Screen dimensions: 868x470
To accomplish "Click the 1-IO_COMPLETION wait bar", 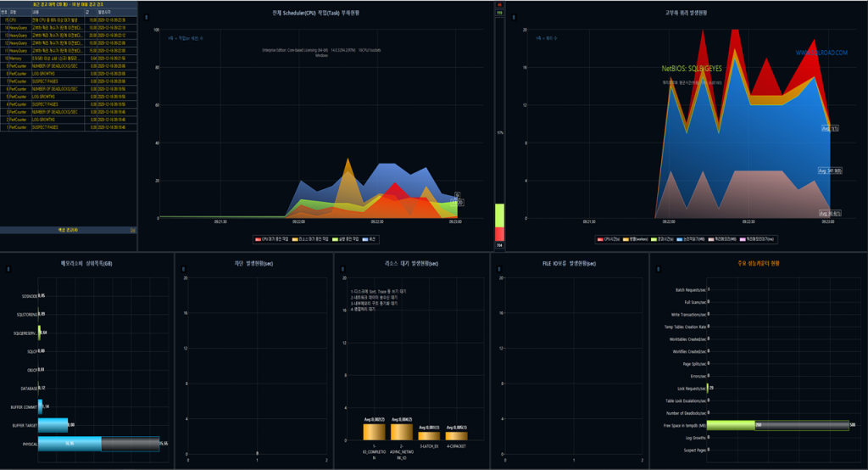I will tap(374, 432).
